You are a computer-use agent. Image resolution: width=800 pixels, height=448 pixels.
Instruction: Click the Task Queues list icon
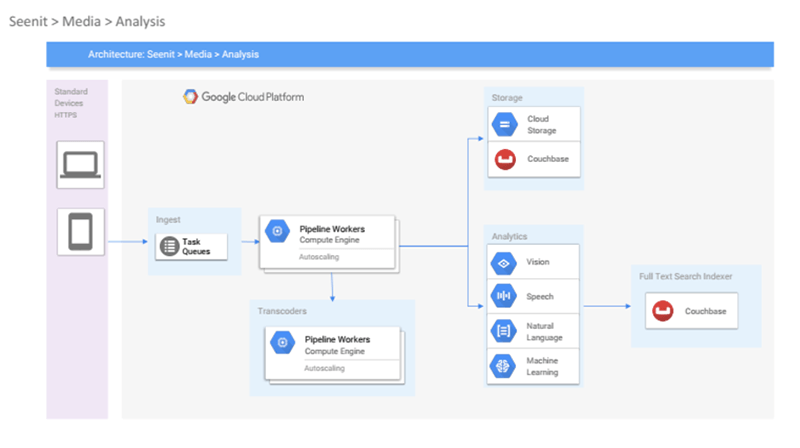169,246
